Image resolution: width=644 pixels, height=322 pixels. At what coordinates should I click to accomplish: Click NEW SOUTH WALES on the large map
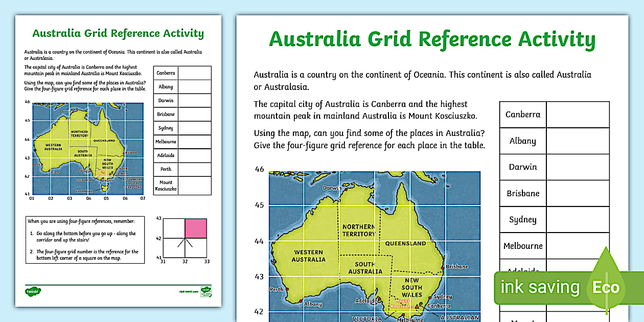coord(411,287)
